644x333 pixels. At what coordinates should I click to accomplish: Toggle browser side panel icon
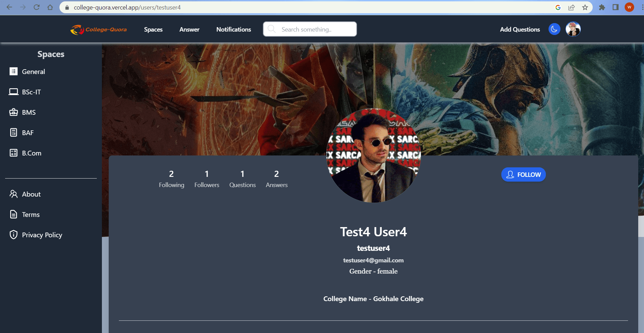(615, 7)
